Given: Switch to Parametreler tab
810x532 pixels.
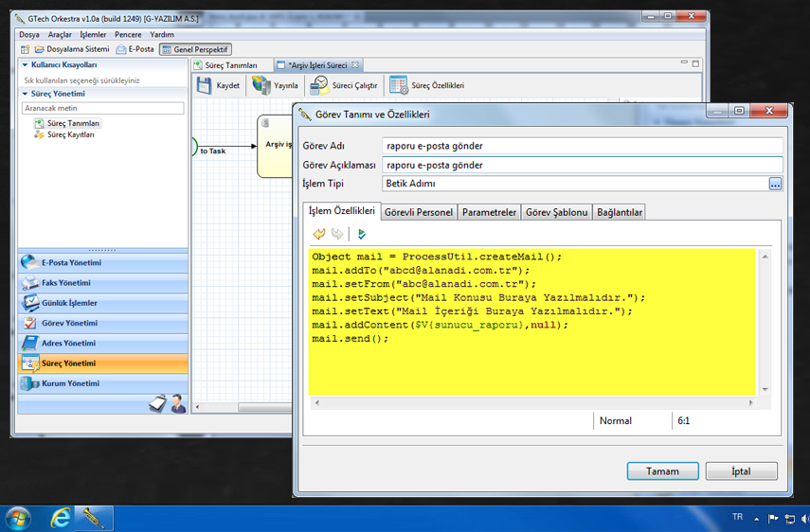Looking at the screenshot, I should pos(489,212).
